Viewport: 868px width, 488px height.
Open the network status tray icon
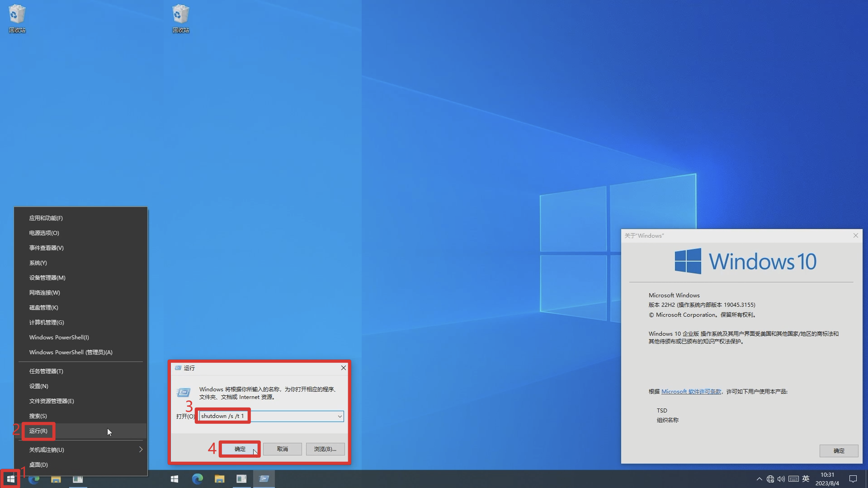[770, 479]
